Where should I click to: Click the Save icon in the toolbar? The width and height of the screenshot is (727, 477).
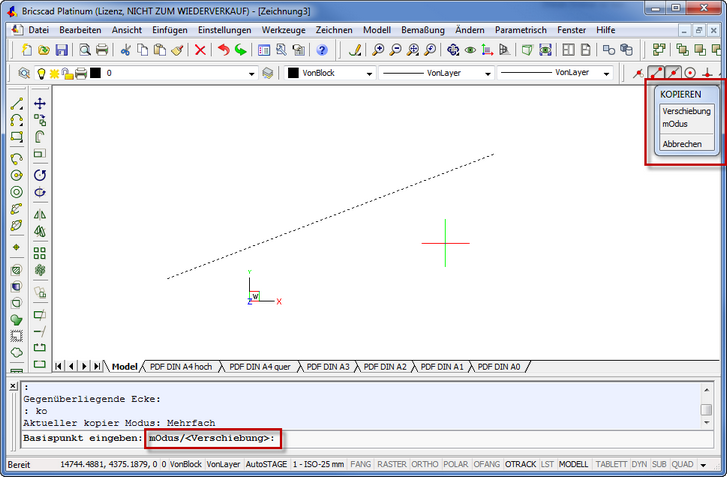[61, 49]
